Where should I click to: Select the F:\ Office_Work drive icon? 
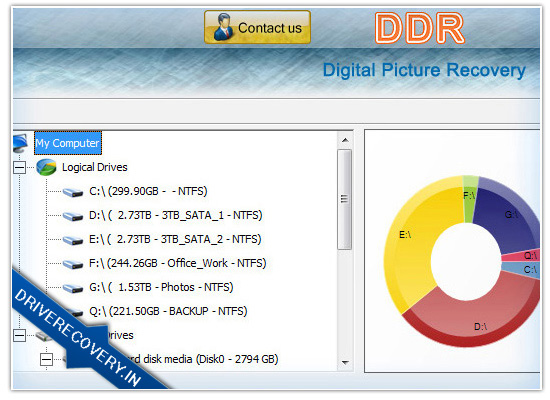(73, 264)
